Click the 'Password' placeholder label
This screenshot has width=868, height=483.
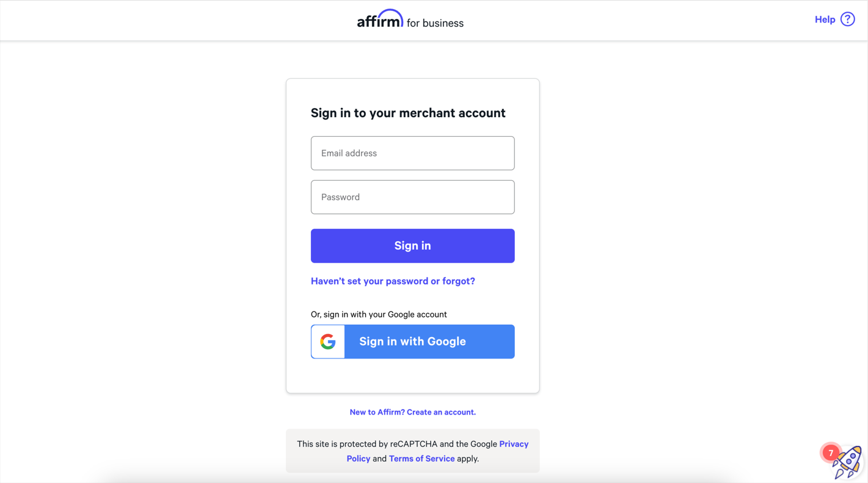coord(340,197)
